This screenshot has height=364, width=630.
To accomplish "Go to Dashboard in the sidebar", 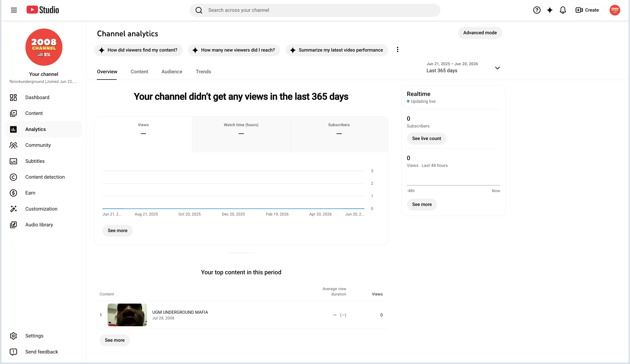I will pyautogui.click(x=44, y=97).
